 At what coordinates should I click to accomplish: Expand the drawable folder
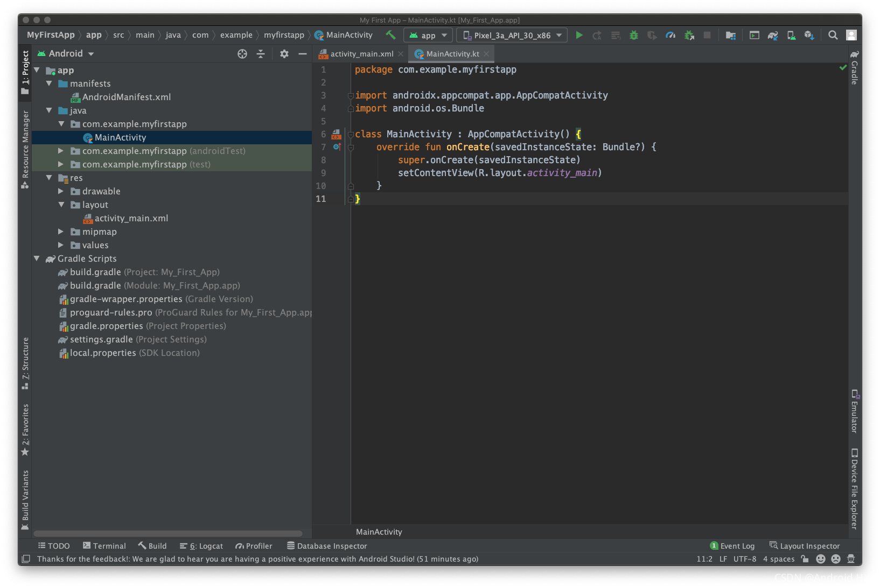(61, 191)
